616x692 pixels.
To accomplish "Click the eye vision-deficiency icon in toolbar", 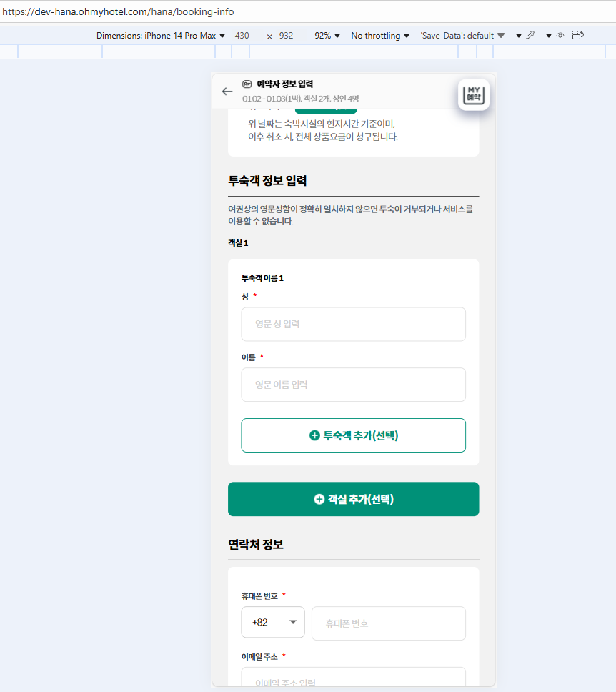I will (x=560, y=35).
